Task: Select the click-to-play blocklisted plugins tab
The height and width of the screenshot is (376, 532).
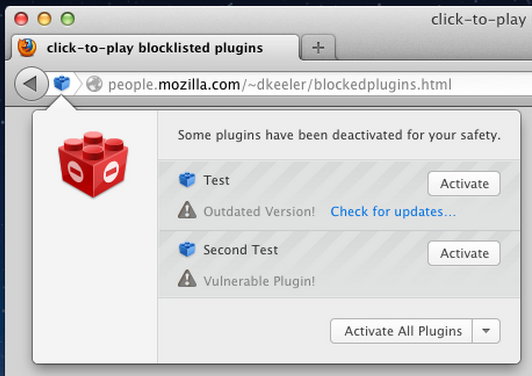Action: tap(155, 48)
